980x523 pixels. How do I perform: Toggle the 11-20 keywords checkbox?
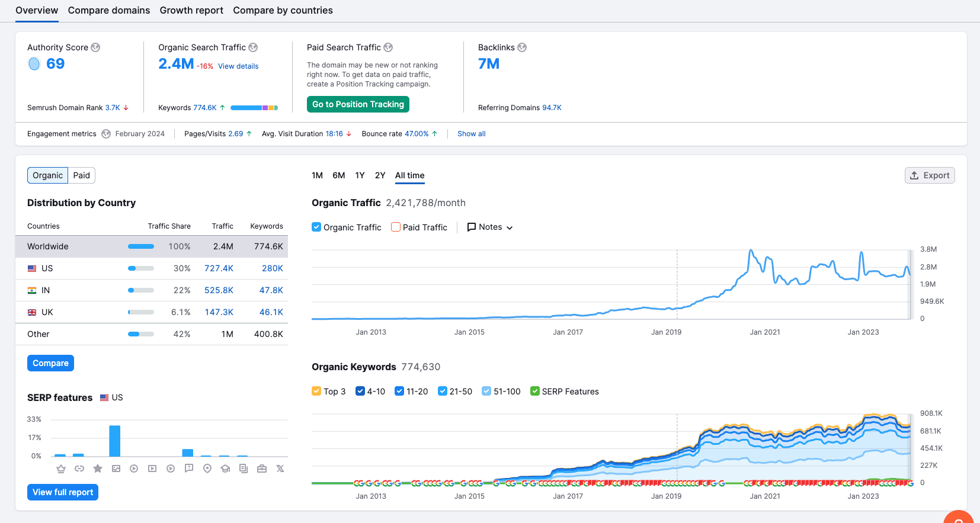[399, 391]
